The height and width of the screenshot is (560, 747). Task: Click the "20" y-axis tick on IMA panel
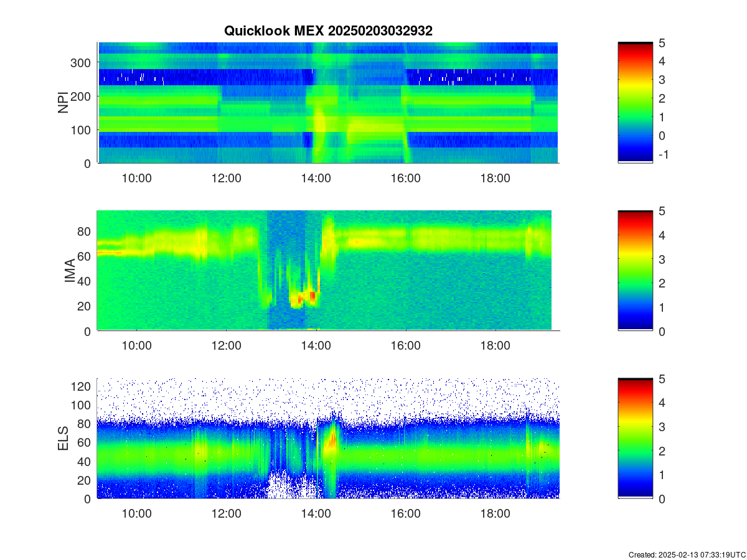point(85,306)
